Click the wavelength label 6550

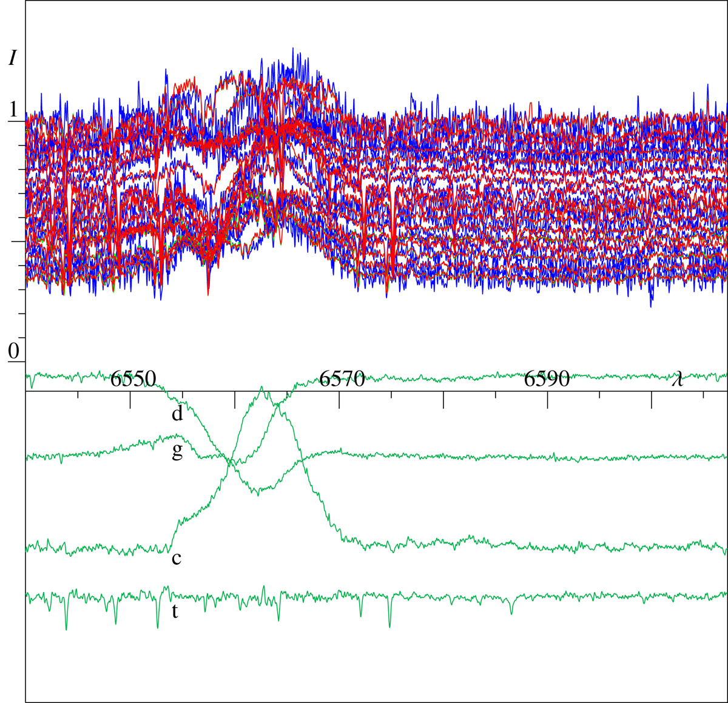tap(132, 379)
